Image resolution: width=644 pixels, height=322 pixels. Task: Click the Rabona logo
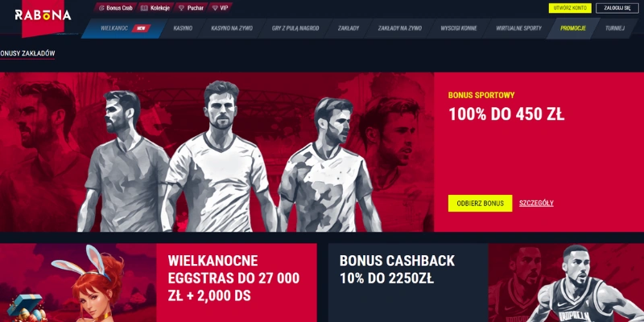point(43,15)
